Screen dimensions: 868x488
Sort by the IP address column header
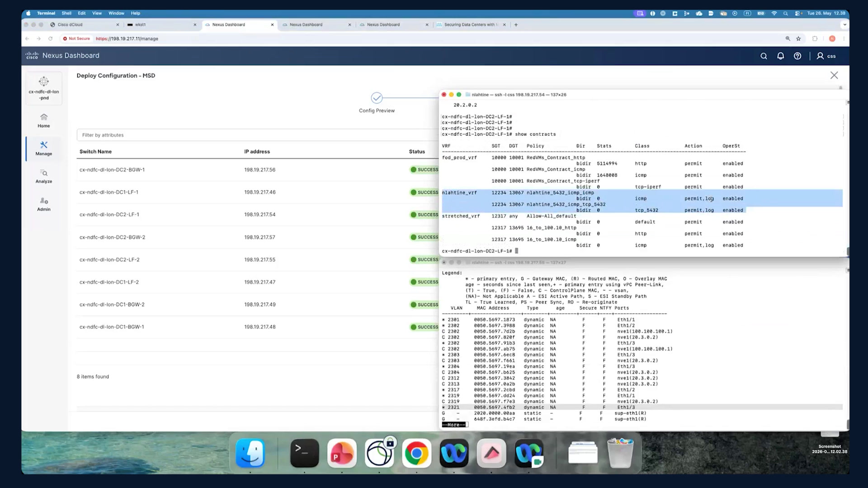257,152
